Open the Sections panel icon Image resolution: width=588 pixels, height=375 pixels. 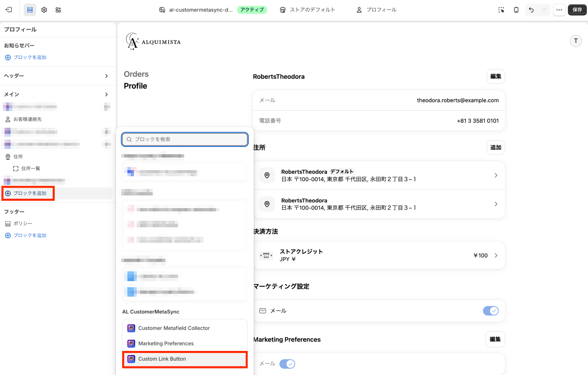click(x=30, y=10)
